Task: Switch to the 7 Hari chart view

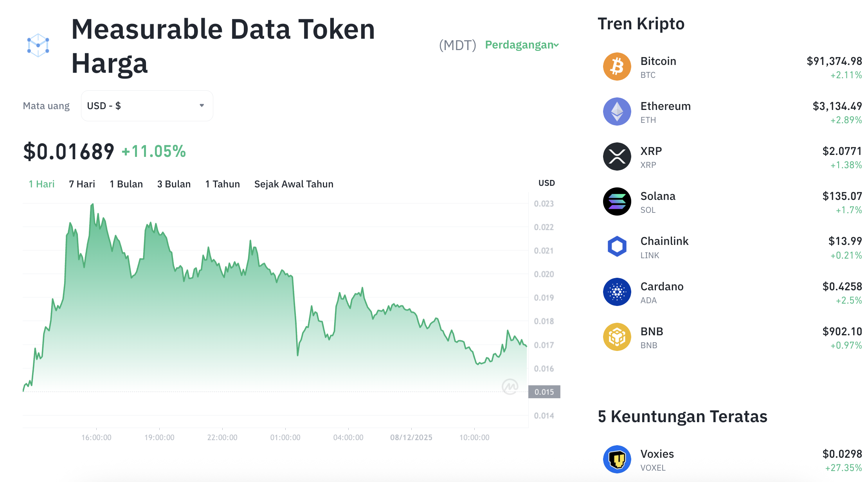Action: (x=81, y=184)
